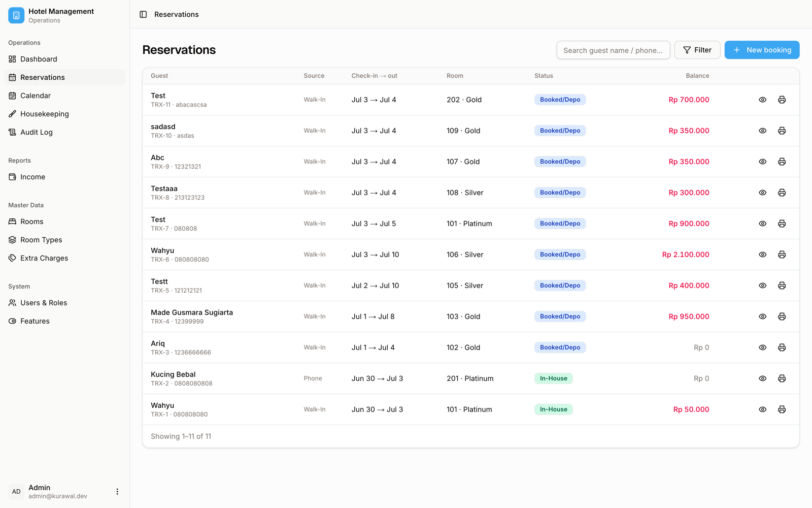812x508 pixels.
Task: Open the Features page
Action: point(64,321)
